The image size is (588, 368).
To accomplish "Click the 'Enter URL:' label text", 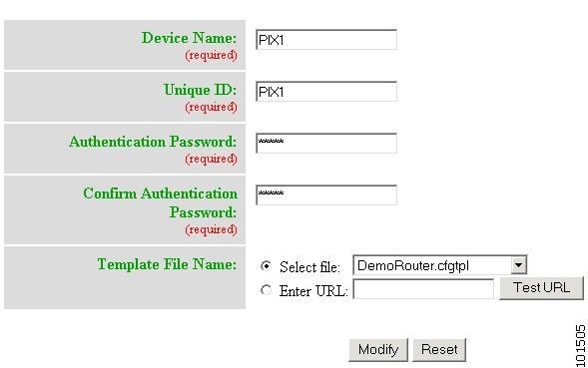I will tap(313, 291).
